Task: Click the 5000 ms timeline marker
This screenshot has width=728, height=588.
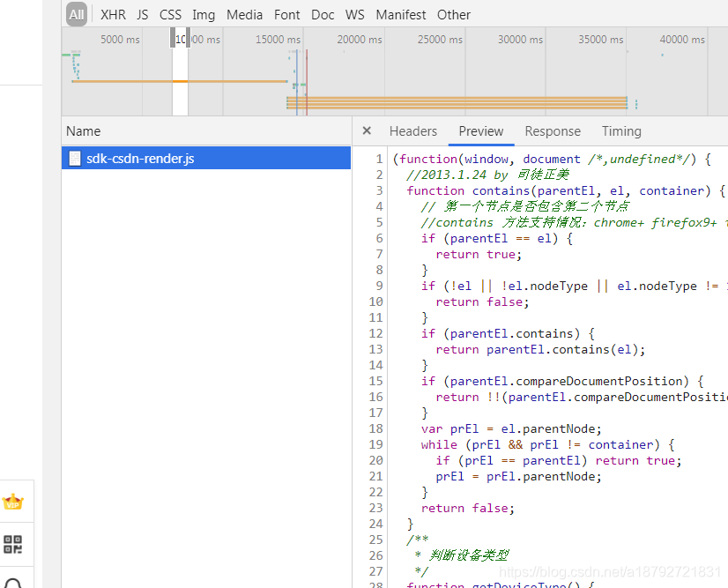Action: pyautogui.click(x=120, y=40)
